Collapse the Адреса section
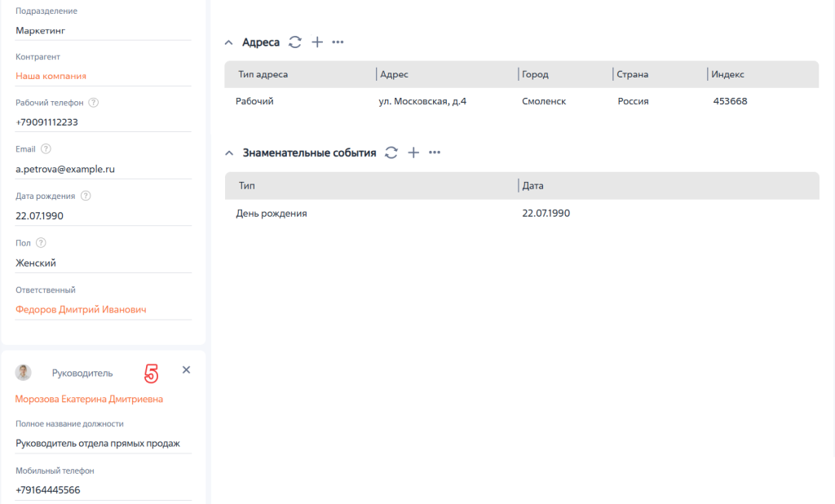 [229, 42]
